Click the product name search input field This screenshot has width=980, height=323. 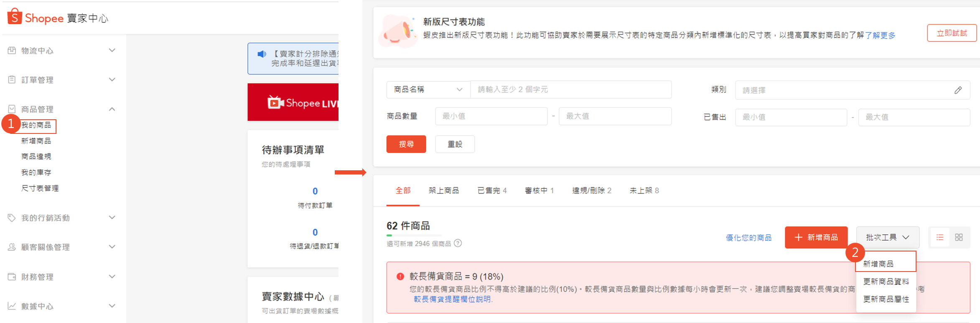571,90
